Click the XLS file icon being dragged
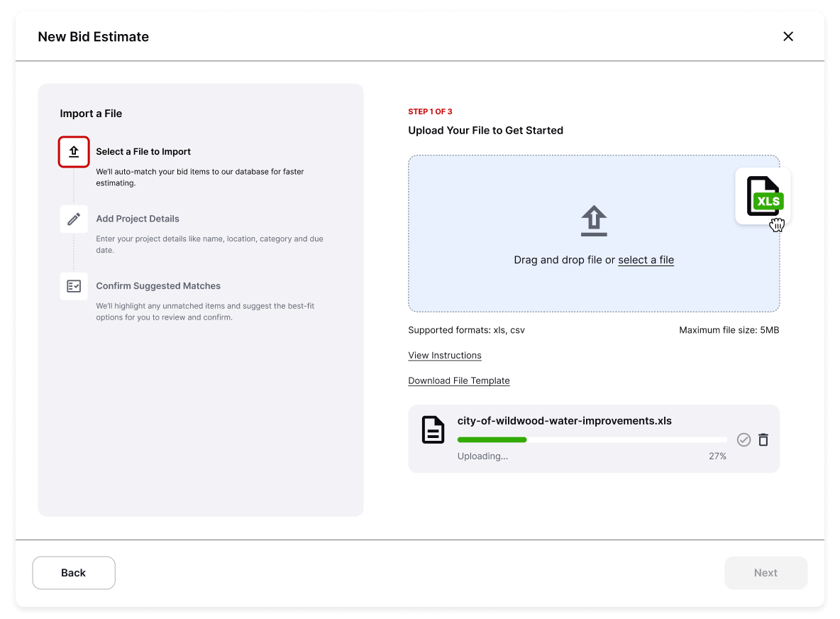This screenshot has height=619, width=840. pos(763,197)
